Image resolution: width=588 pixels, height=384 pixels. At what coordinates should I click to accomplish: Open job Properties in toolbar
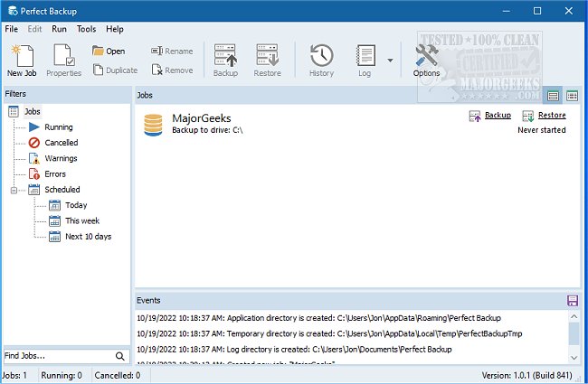coord(63,61)
